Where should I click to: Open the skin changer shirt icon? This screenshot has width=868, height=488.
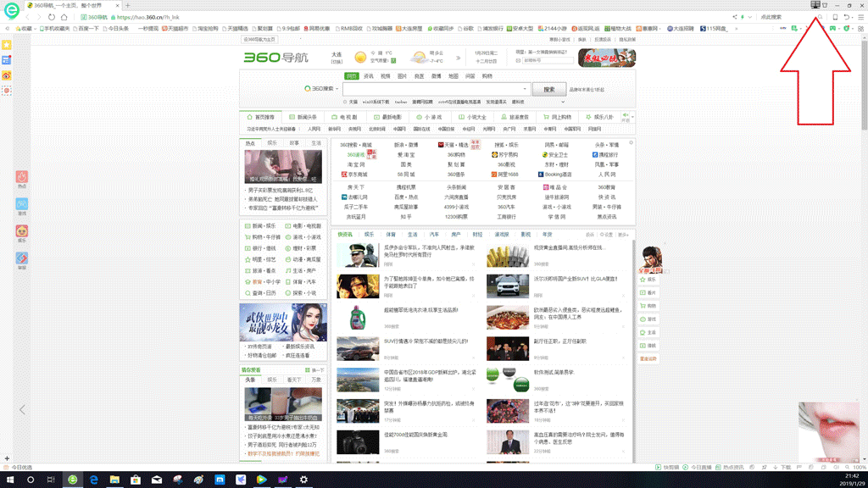825,6
